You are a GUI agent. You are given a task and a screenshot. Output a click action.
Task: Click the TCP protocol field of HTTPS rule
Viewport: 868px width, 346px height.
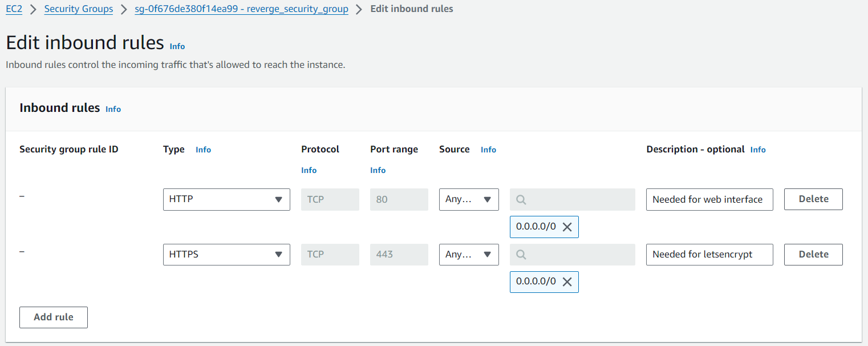tap(330, 255)
